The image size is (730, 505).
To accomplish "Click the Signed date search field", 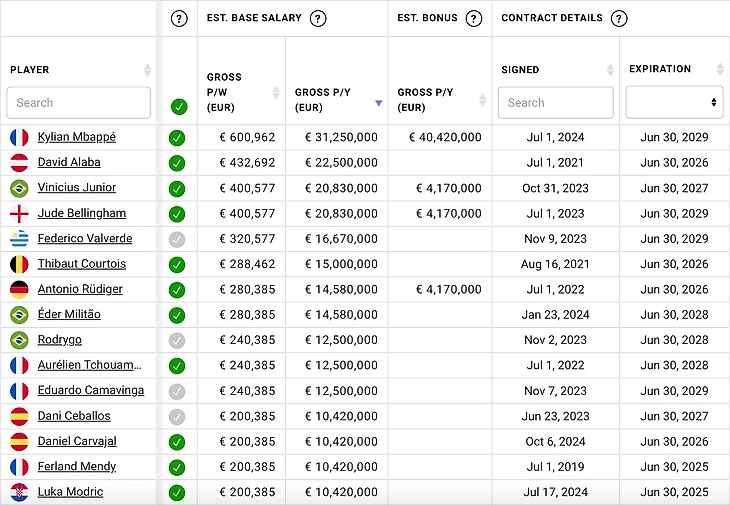I will (x=555, y=103).
